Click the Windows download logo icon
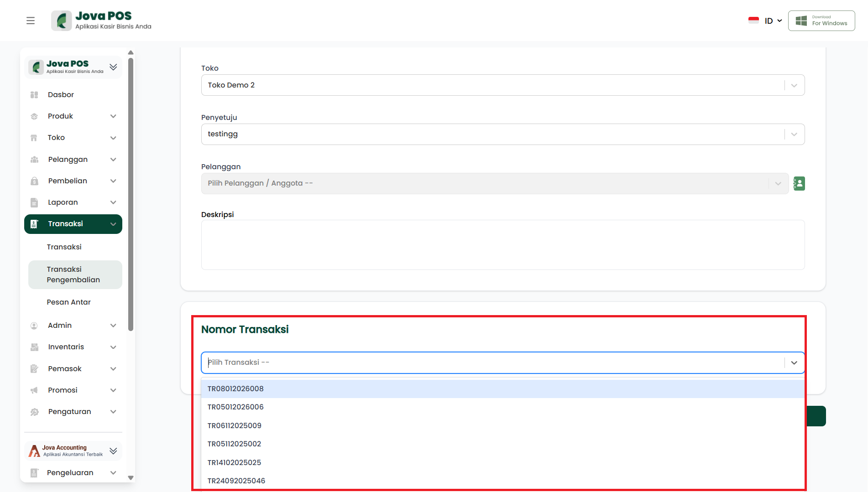This screenshot has height=492, width=868. [x=801, y=21]
